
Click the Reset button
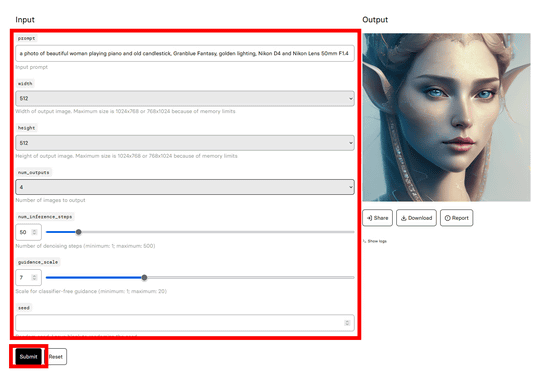coord(56,356)
